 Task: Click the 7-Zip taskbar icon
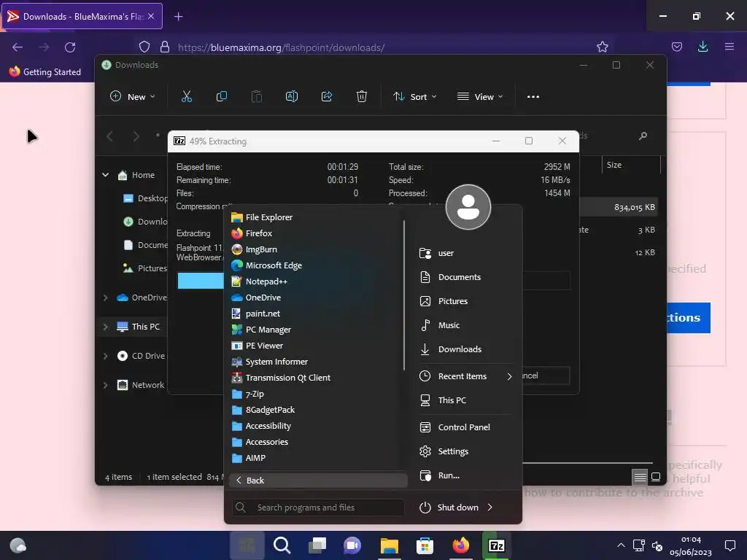(x=496, y=545)
